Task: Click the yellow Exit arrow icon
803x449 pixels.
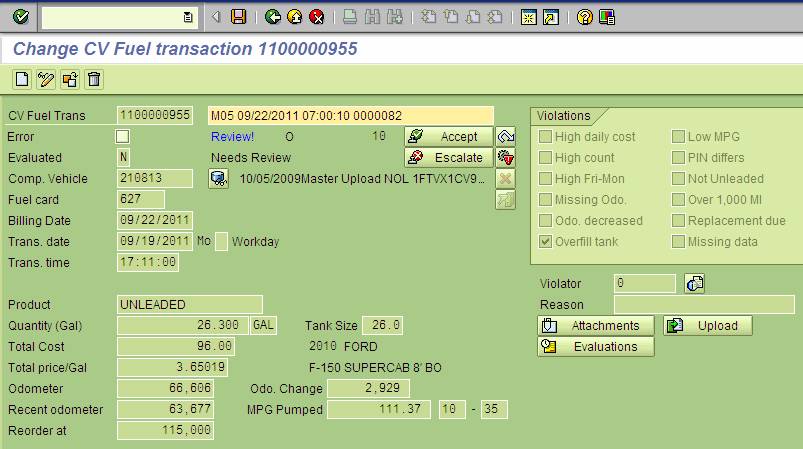Action: pos(294,17)
